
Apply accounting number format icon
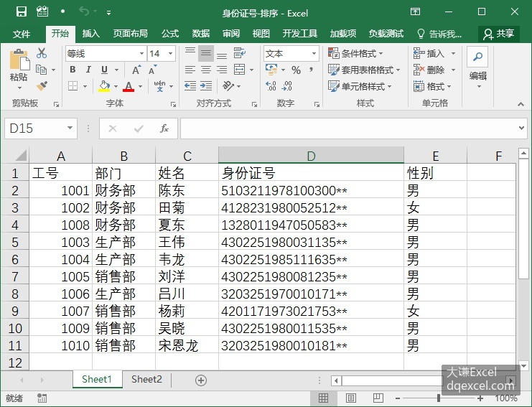(271, 69)
